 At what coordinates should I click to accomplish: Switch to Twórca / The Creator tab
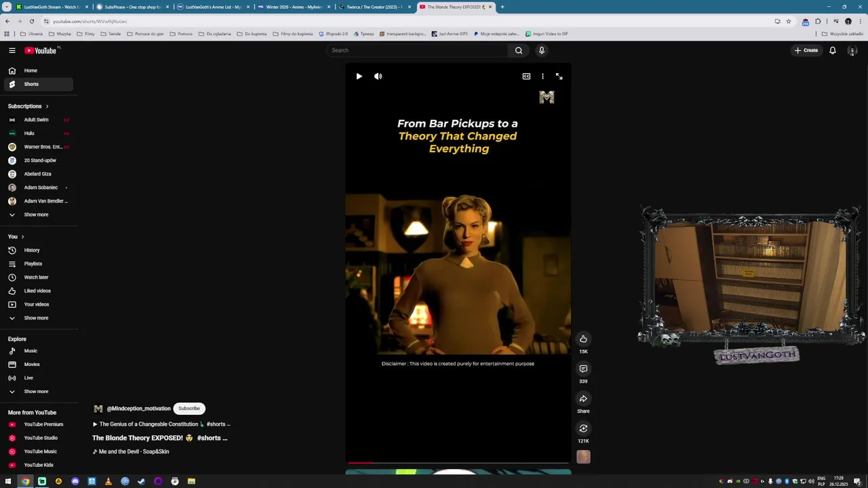pos(374,7)
